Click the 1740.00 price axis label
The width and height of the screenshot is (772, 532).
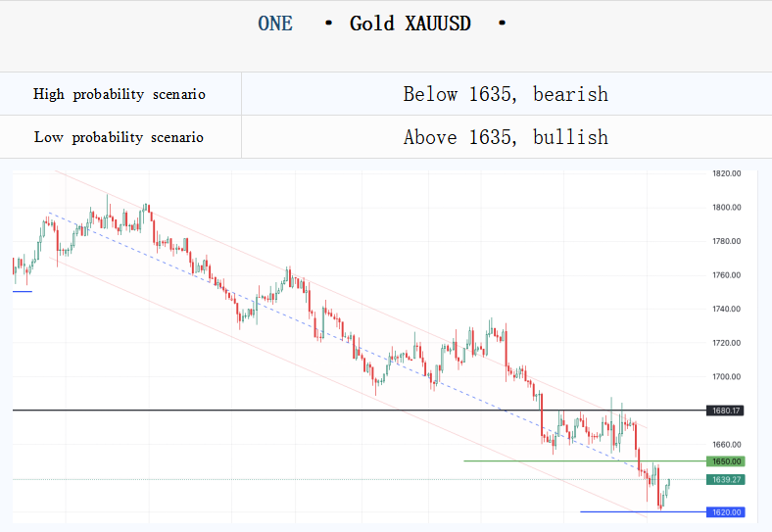point(726,309)
